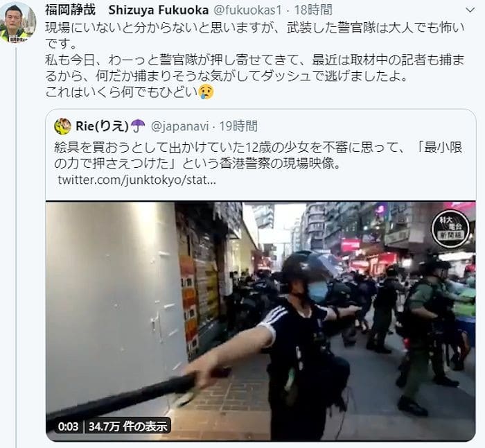Click the 0:03 video time badge

[x=69, y=427]
